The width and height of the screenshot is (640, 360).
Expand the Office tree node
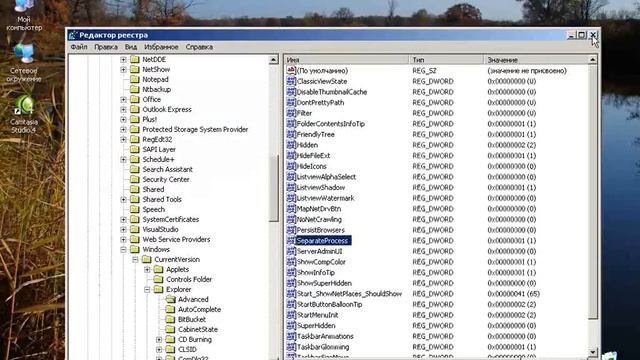(123, 100)
